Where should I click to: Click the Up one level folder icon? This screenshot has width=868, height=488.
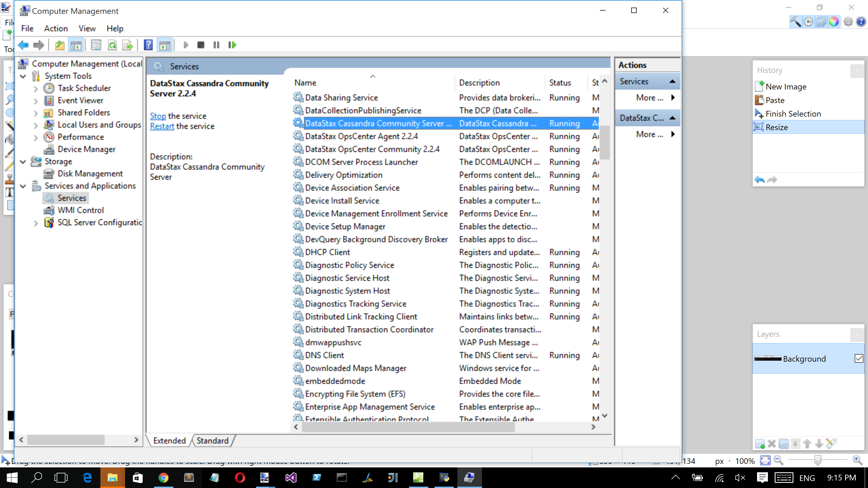pyautogui.click(x=60, y=45)
